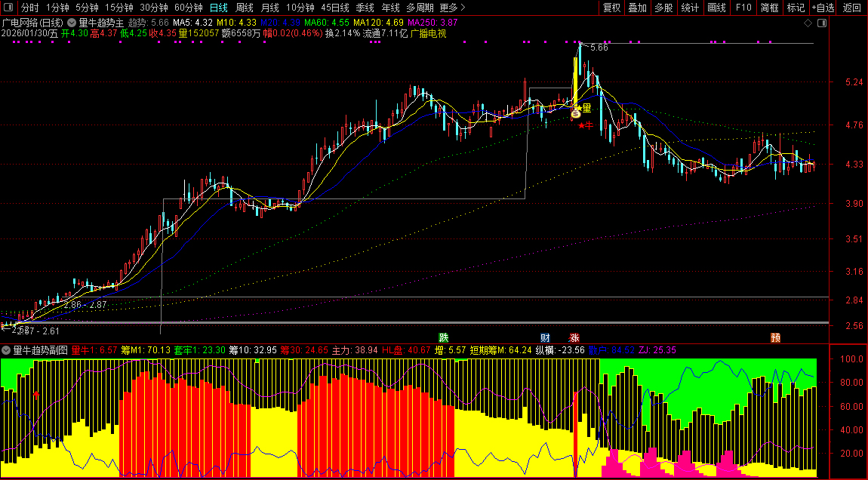Switch to the 周线 weekly period
This screenshot has width=868, height=480.
[245, 8]
